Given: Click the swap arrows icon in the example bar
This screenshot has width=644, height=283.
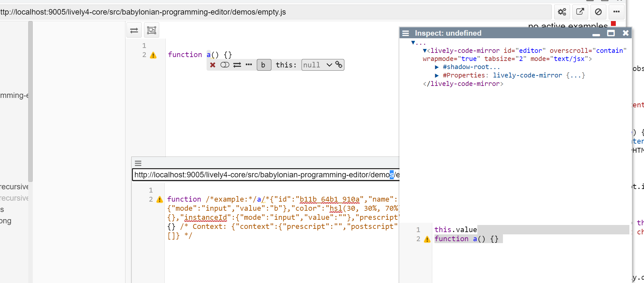Looking at the screenshot, I should (x=237, y=65).
